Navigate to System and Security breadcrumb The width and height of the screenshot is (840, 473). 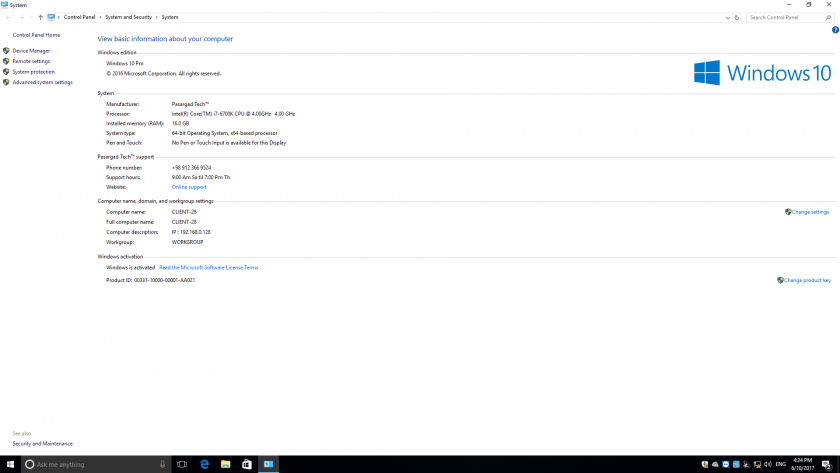coord(129,17)
